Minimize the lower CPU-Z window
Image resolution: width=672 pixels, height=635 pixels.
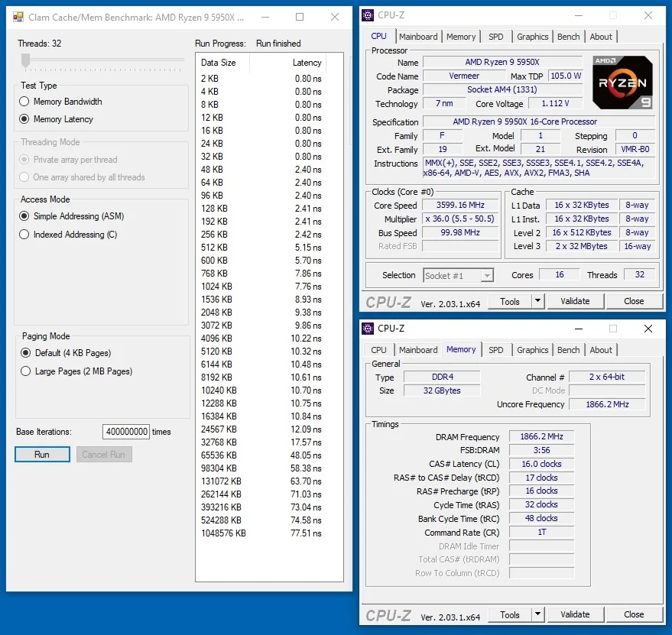(579, 329)
